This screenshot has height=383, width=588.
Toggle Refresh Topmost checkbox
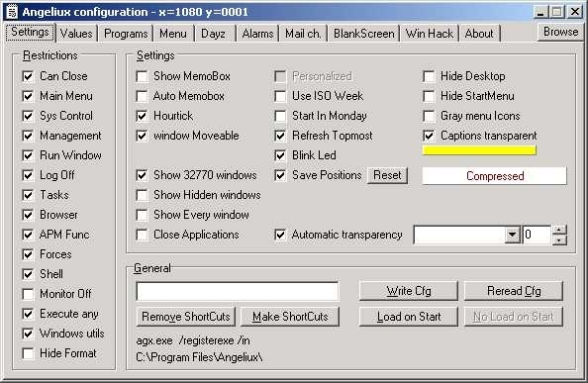click(x=280, y=136)
